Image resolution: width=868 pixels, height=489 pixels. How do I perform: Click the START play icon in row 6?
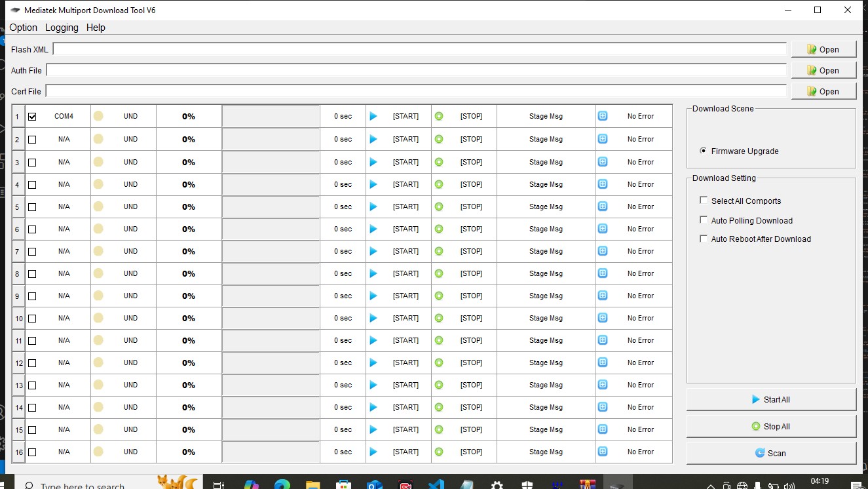[373, 229]
